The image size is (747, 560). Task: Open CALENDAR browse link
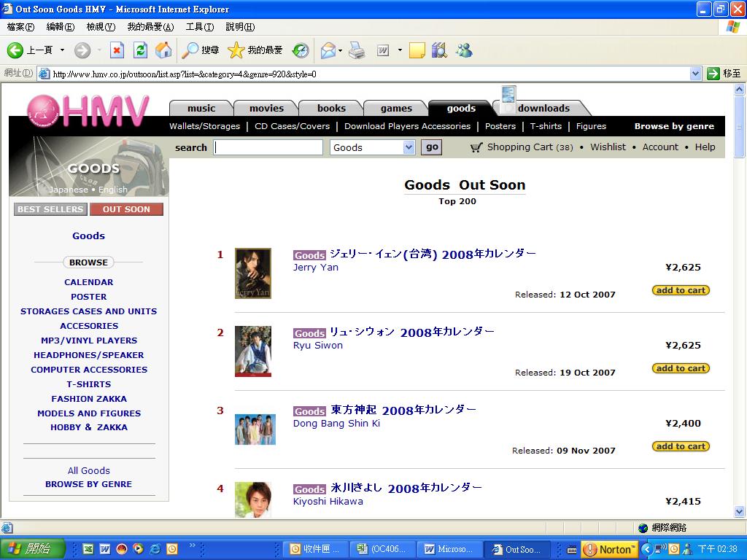[x=88, y=282]
